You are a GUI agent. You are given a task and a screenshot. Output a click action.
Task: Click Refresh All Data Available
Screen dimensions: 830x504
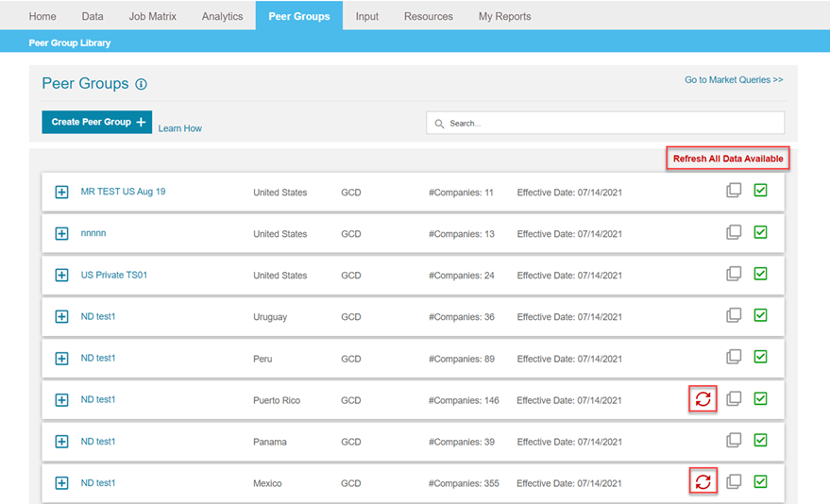pos(728,159)
